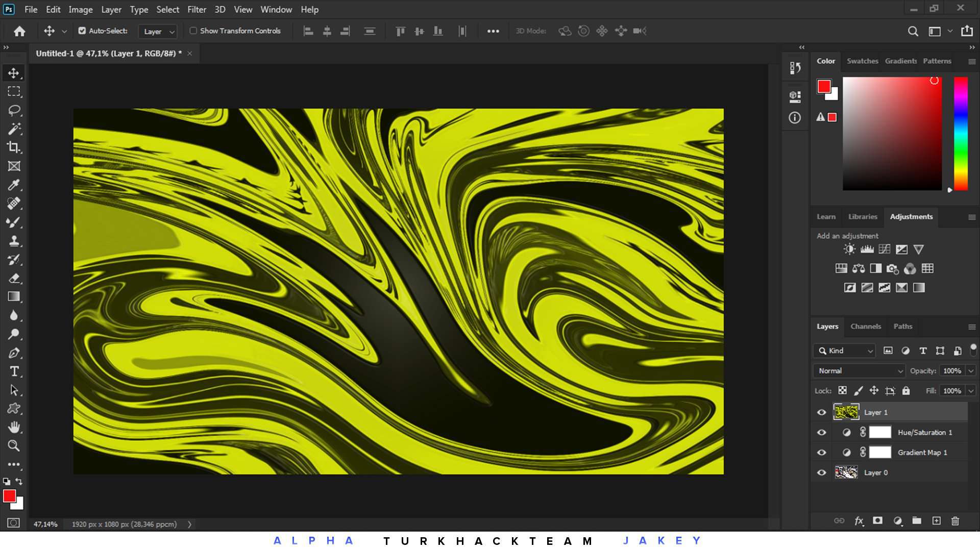Open the Kind filter dropdown
980x551 pixels.
click(x=844, y=350)
